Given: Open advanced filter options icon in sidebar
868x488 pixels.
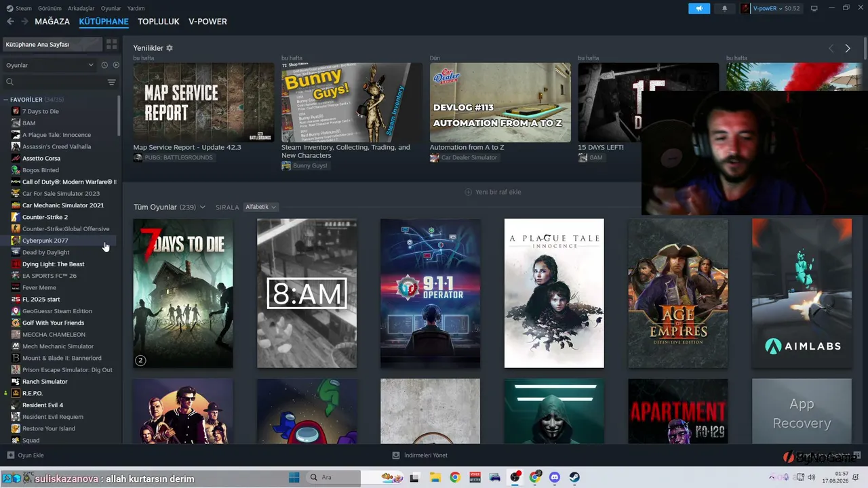Looking at the screenshot, I should point(112,82).
